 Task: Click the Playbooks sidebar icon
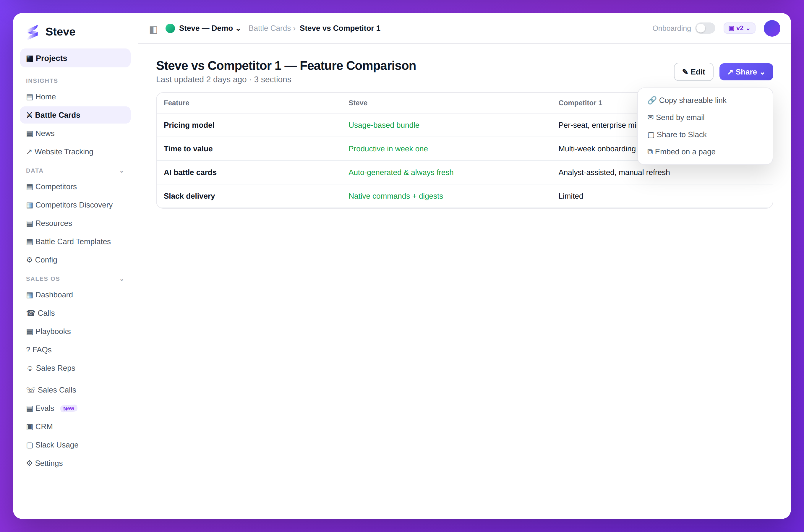30,332
